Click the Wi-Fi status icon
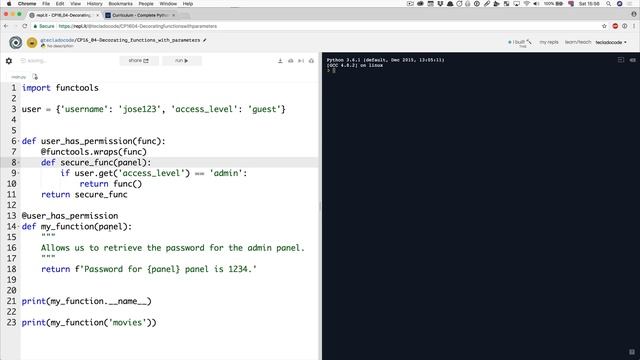This screenshot has height=360, width=640. [527, 4]
